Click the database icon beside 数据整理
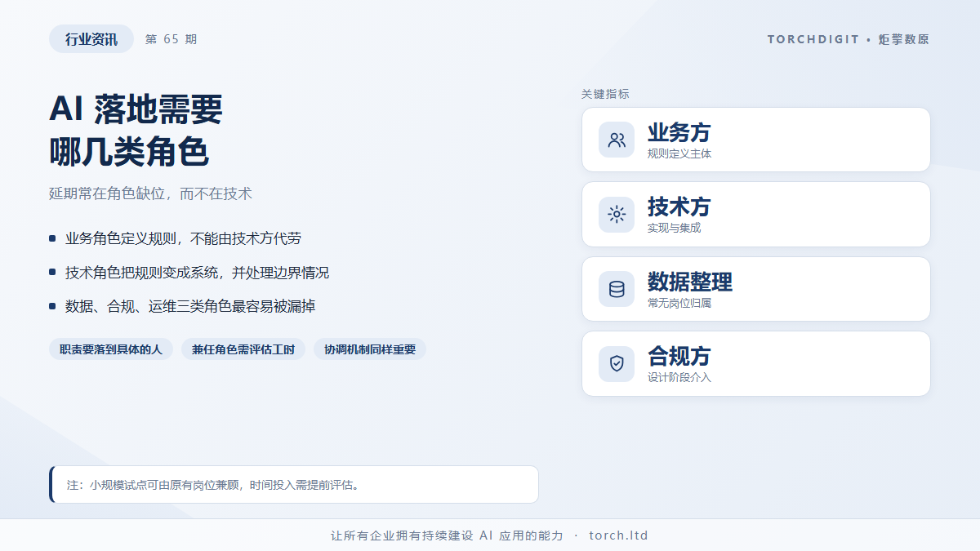This screenshot has width=980, height=551. point(617,289)
